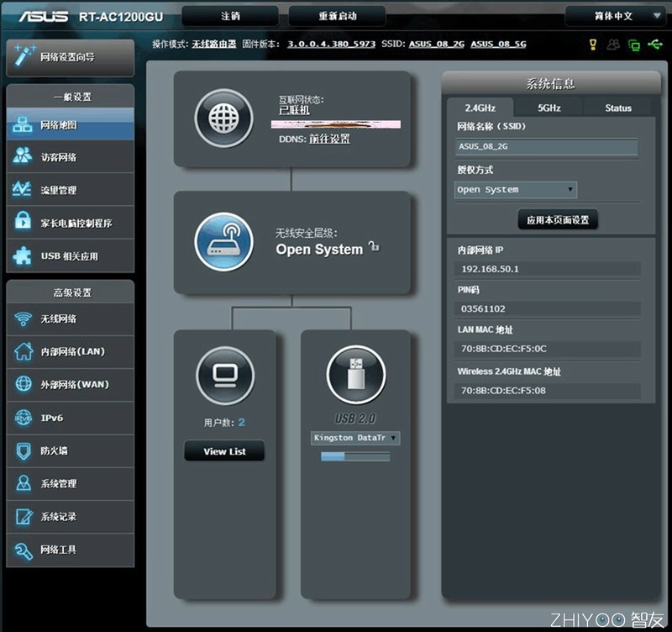Viewport: 672px width, 632px height.
Task: Select the IPv6 globe icon
Action: [x=24, y=417]
